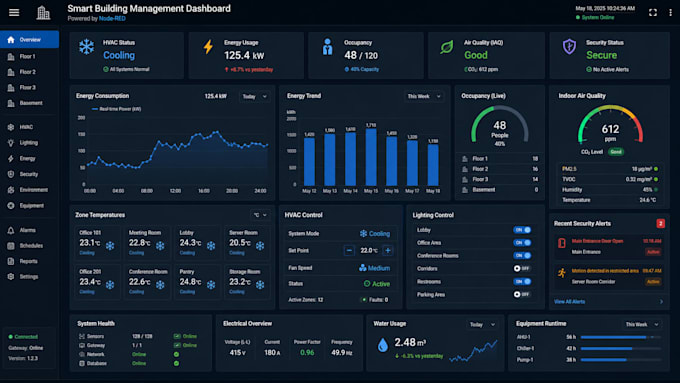The height and width of the screenshot is (383, 680).
Task: Click the Sensors icon in System Health
Action: click(x=82, y=337)
